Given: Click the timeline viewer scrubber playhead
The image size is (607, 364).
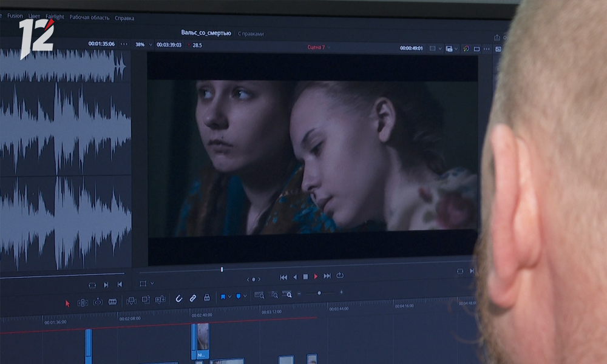Looking at the screenshot, I should (222, 269).
